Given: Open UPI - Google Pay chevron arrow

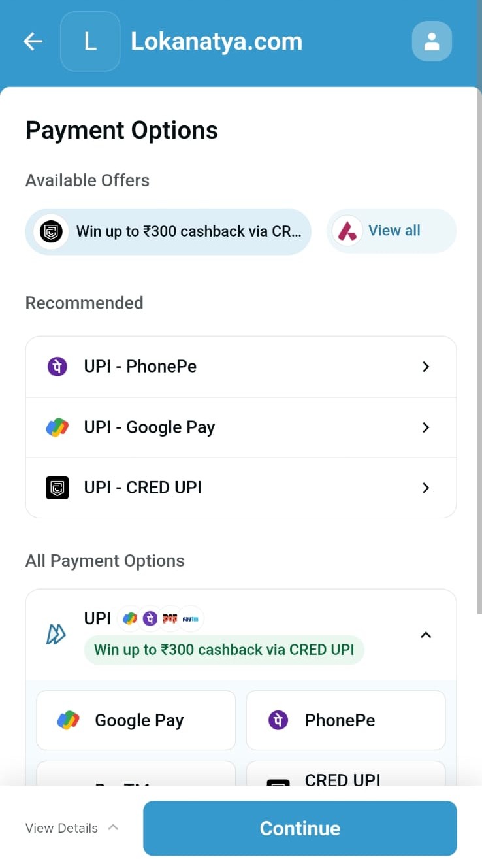Looking at the screenshot, I should [x=426, y=427].
